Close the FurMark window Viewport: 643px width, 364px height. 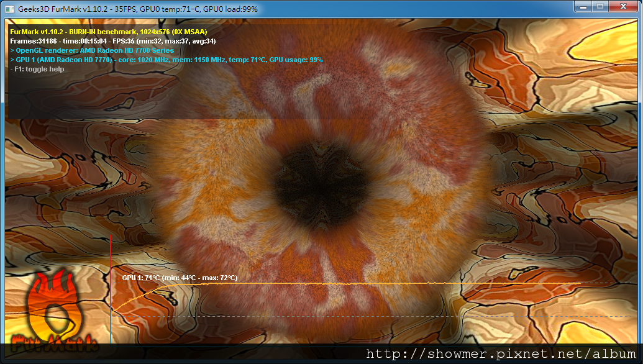pyautogui.click(x=623, y=7)
